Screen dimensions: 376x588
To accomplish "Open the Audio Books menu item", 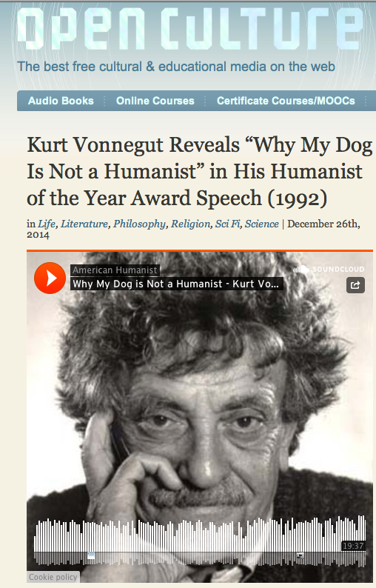I will pyautogui.click(x=61, y=101).
